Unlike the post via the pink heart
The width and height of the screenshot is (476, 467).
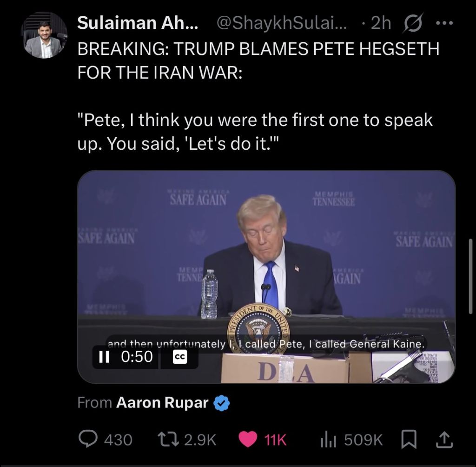coord(247,440)
